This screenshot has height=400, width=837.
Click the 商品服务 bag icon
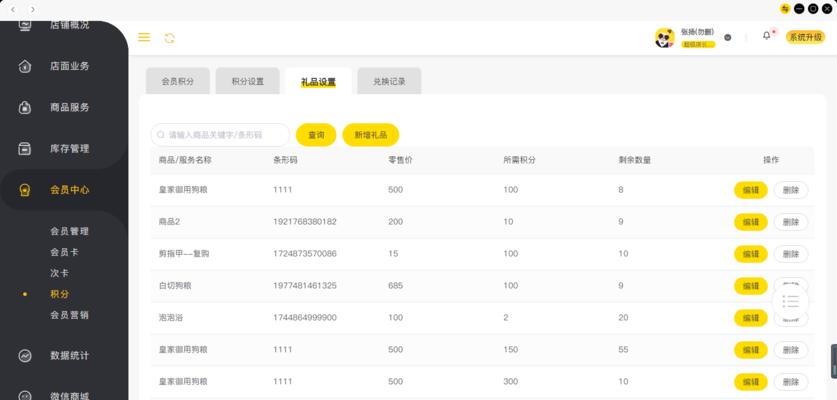(x=25, y=107)
